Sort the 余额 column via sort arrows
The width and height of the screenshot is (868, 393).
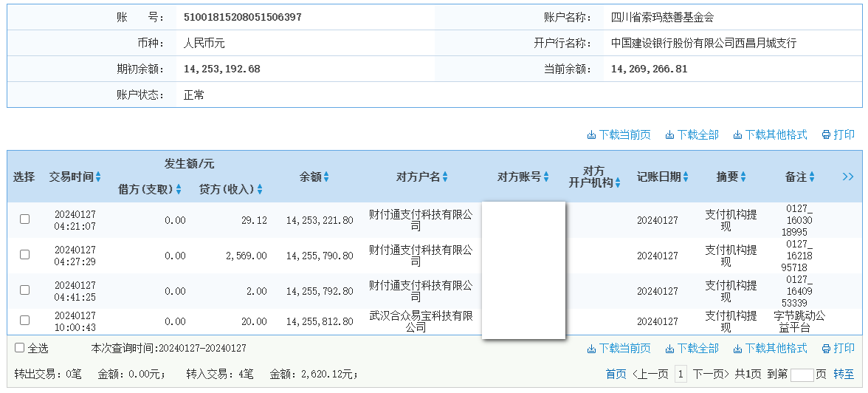click(326, 177)
